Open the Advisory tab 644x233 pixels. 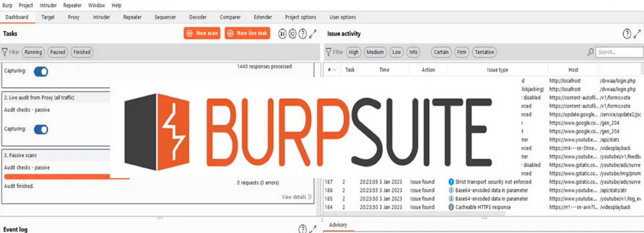338,225
